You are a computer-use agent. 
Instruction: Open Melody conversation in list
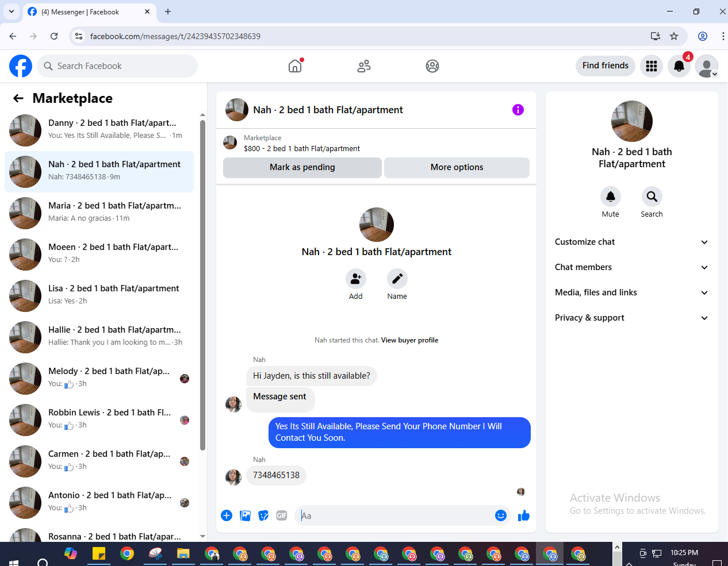[99, 379]
